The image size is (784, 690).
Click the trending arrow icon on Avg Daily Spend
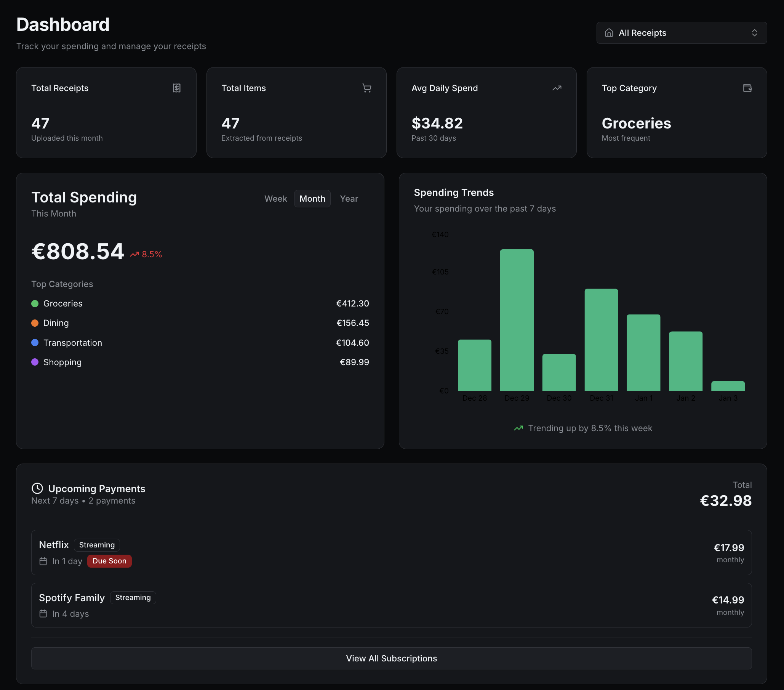(557, 88)
